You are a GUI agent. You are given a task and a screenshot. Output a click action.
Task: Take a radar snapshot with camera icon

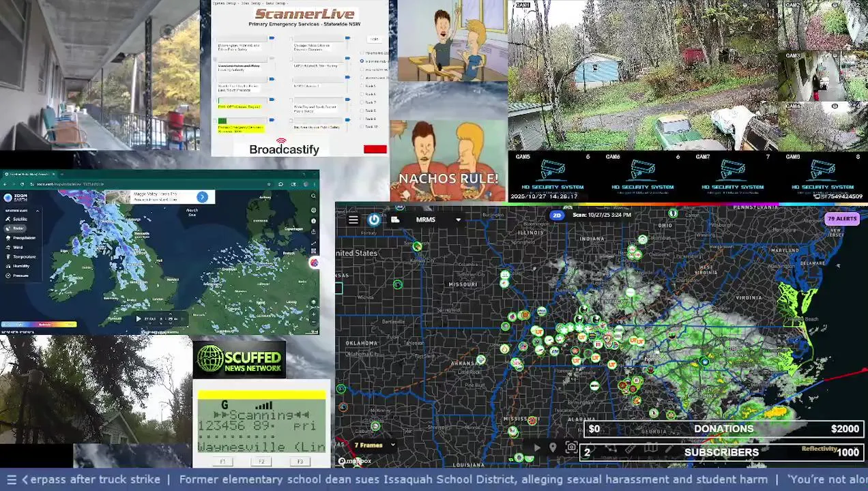pyautogui.click(x=571, y=447)
